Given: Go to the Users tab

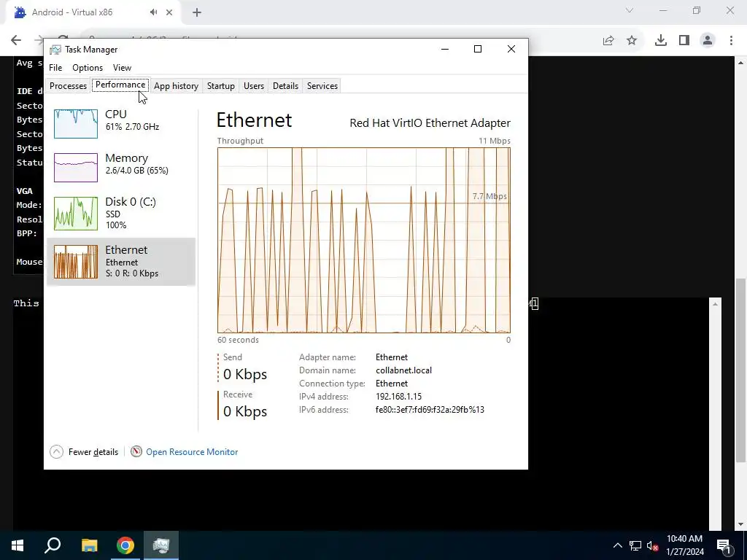Looking at the screenshot, I should [x=253, y=86].
